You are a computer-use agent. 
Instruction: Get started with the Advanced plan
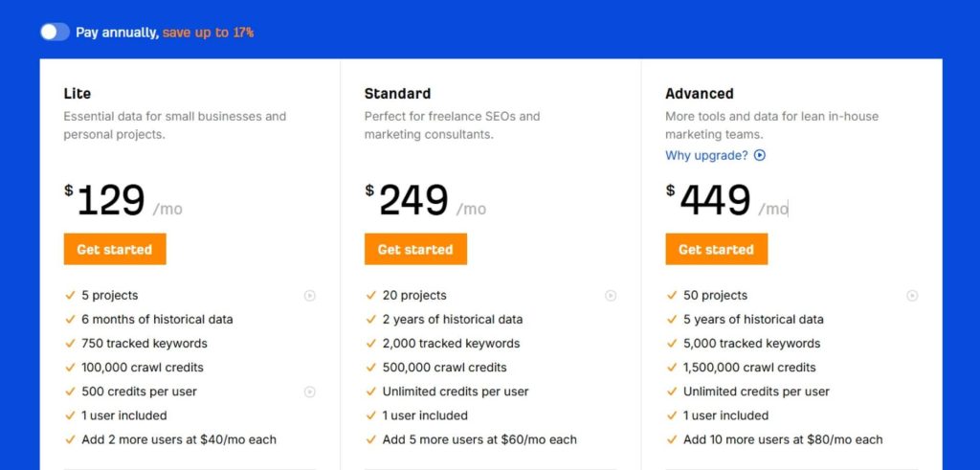coord(716,249)
